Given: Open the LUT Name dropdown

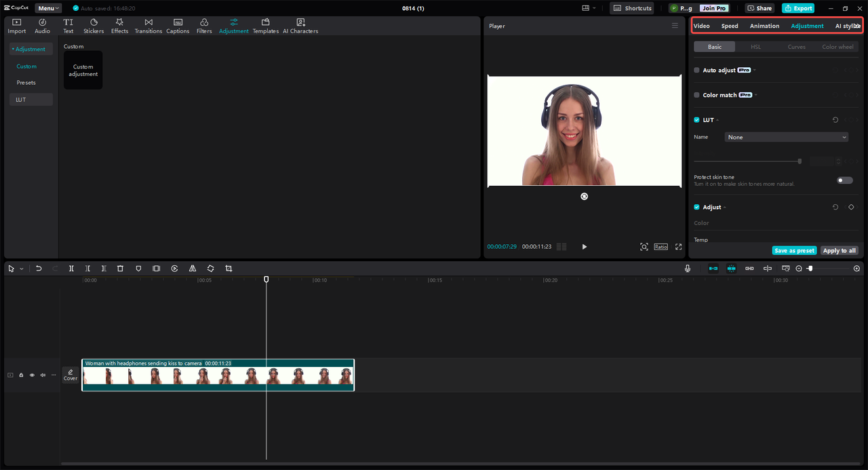Looking at the screenshot, I should click(x=787, y=137).
